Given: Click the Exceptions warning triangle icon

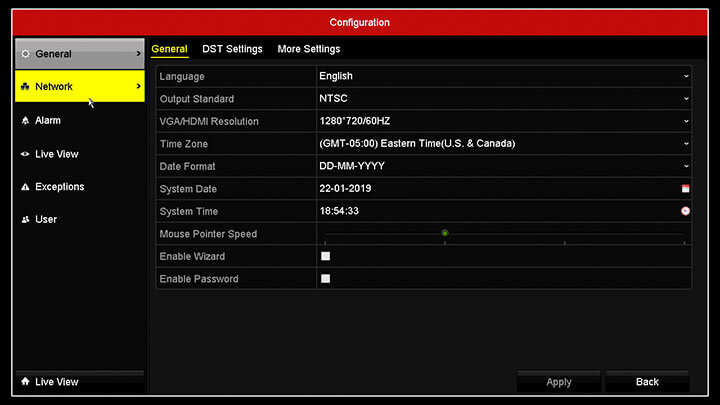Looking at the screenshot, I should (x=26, y=187).
